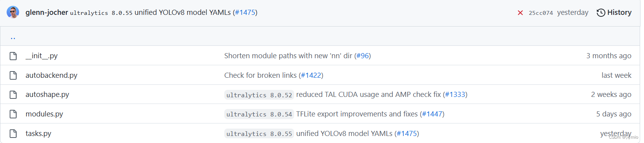644x143 pixels.
Task: Open pull request #1422 link
Action: (x=311, y=75)
